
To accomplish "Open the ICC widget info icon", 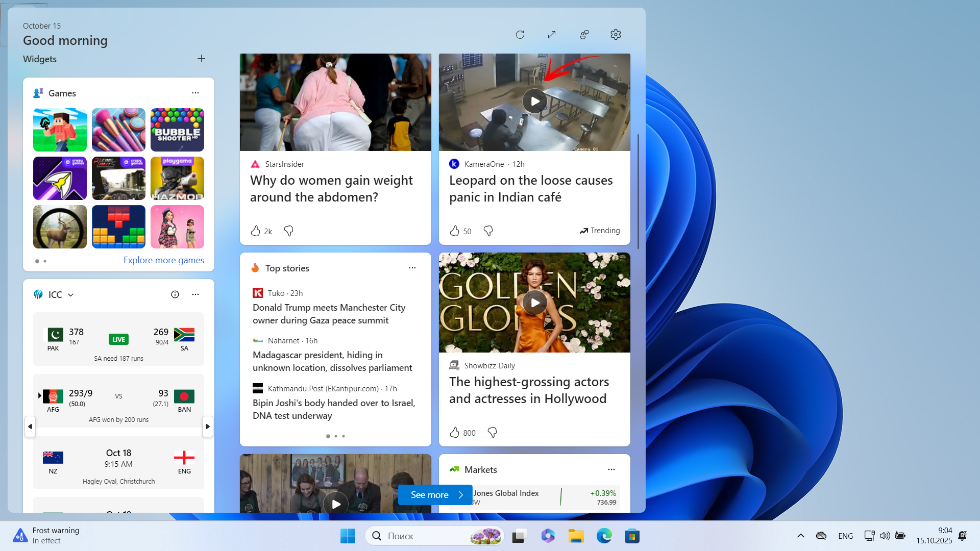I will point(175,294).
